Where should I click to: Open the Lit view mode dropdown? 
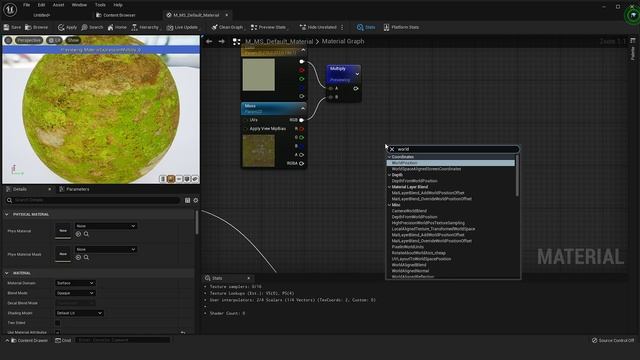[x=54, y=40]
